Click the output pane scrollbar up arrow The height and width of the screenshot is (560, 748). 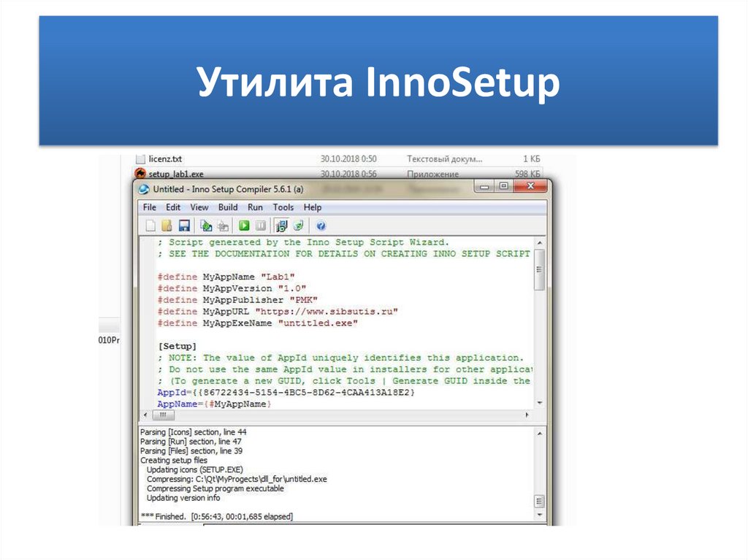pos(540,434)
